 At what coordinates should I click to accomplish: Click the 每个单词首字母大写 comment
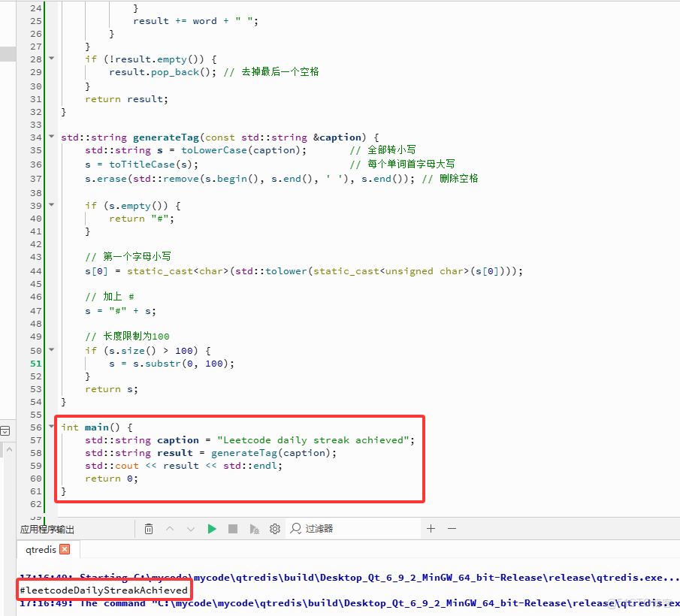click(403, 164)
